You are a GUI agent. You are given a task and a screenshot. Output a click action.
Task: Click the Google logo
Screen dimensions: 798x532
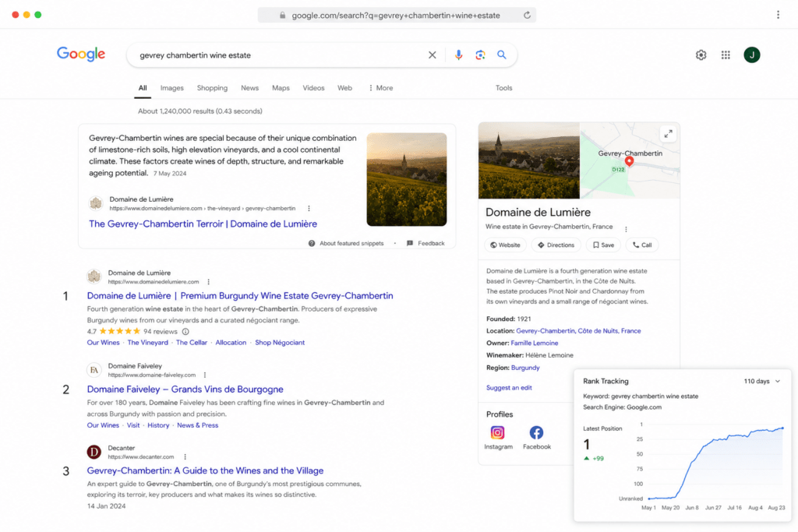pos(81,54)
